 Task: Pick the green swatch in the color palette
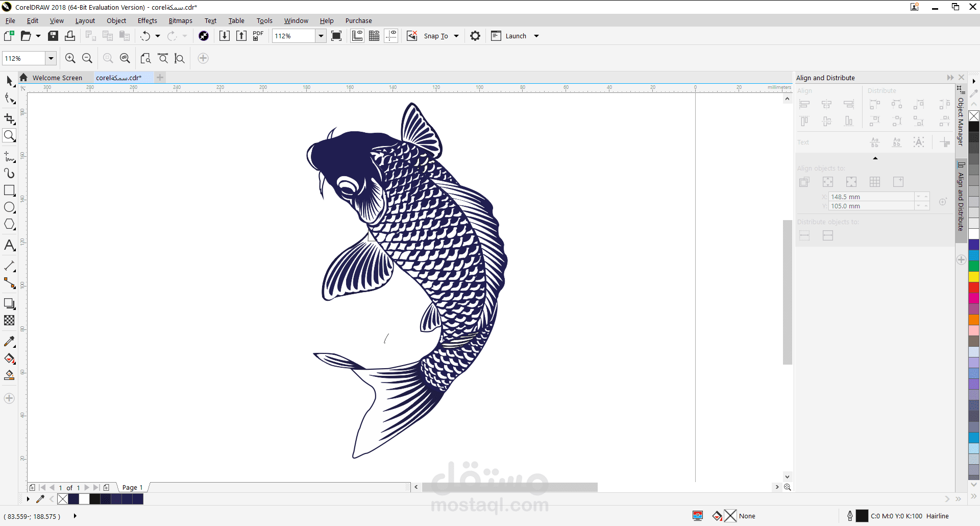pyautogui.click(x=974, y=266)
